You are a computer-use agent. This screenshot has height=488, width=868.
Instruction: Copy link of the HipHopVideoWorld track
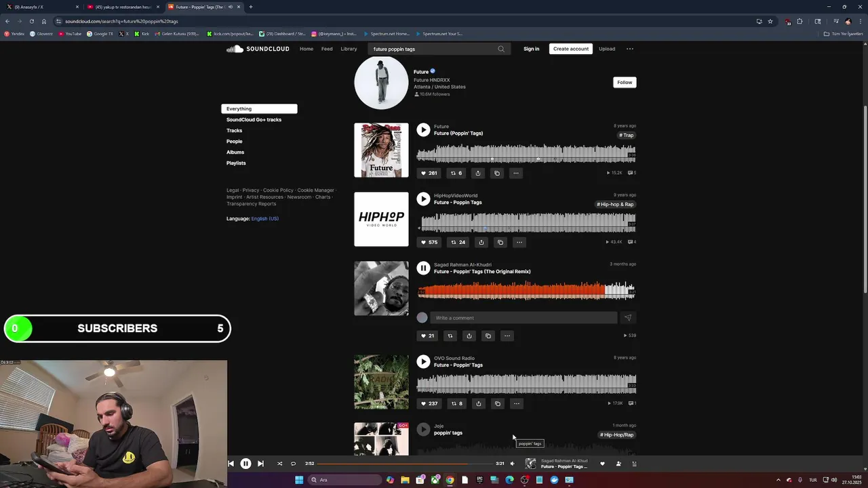(500, 242)
